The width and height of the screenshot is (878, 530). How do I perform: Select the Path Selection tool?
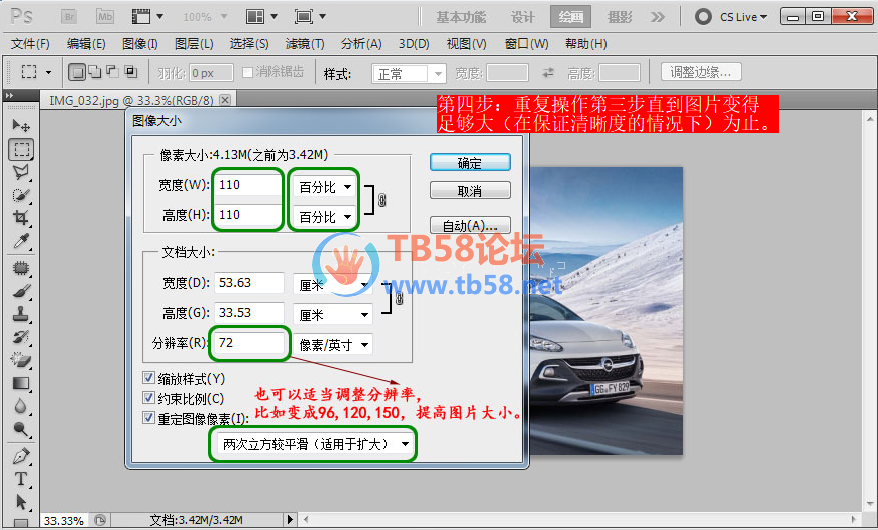point(21,502)
